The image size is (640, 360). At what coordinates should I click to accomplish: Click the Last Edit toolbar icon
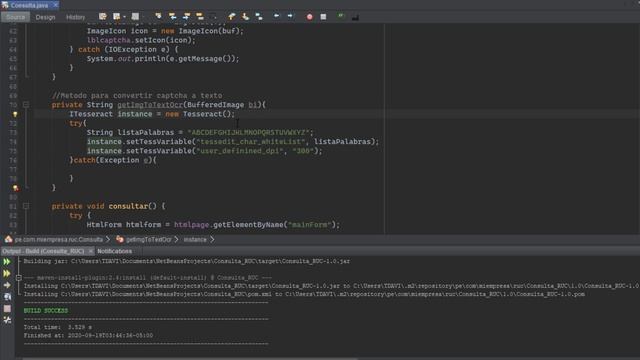(102, 17)
